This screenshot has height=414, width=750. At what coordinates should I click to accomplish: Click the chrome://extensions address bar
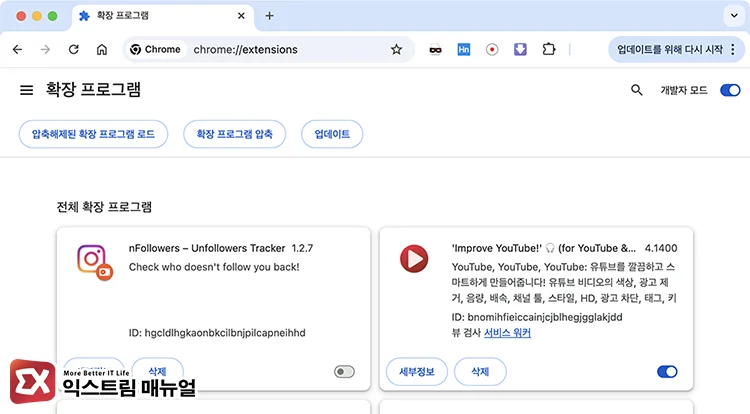point(268,49)
